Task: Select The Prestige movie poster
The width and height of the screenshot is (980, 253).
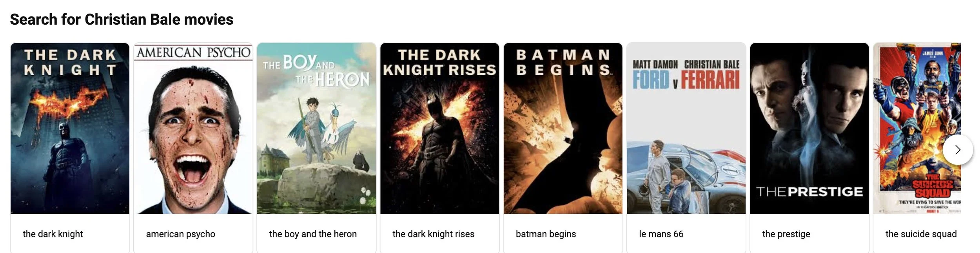Action: pyautogui.click(x=809, y=128)
